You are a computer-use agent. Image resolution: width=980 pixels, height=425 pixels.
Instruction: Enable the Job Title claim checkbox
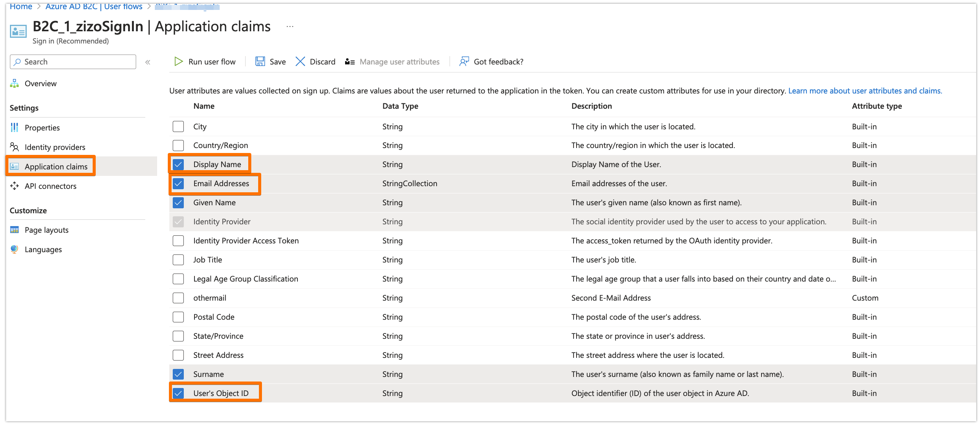tap(178, 260)
